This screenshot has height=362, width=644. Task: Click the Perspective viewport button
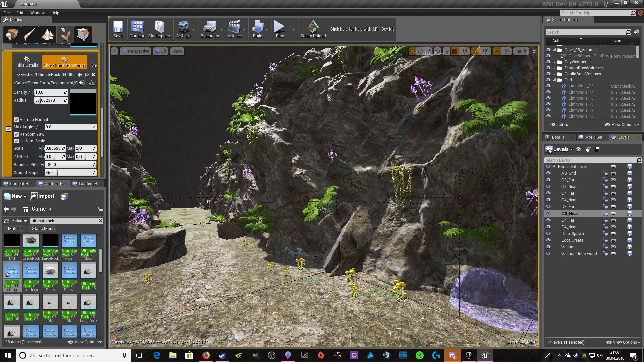point(136,51)
